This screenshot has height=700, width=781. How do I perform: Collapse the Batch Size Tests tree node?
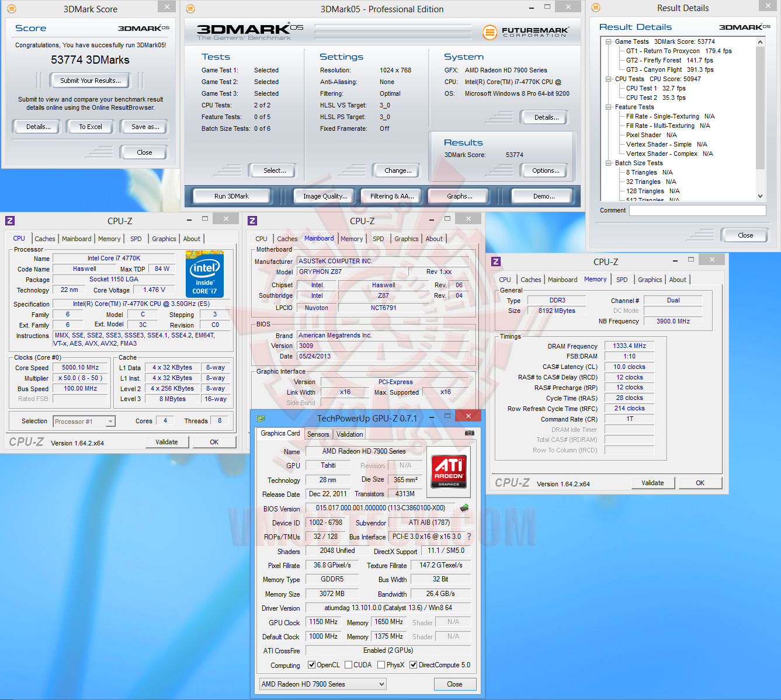pos(609,163)
